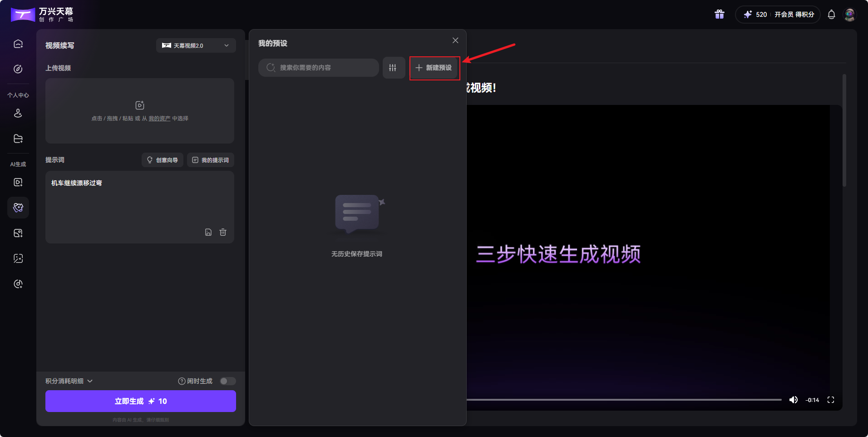This screenshot has width=868, height=437.
Task: Open the user avatar menu
Action: 849,15
